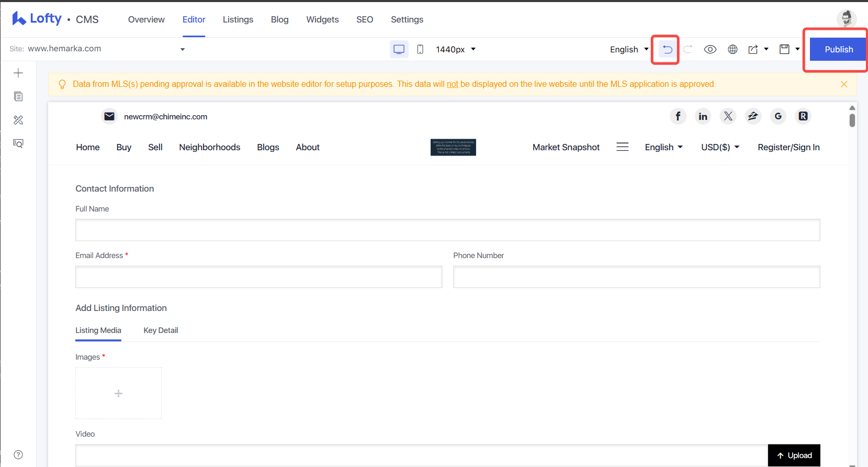Focus the Phone Number input field

tap(637, 277)
